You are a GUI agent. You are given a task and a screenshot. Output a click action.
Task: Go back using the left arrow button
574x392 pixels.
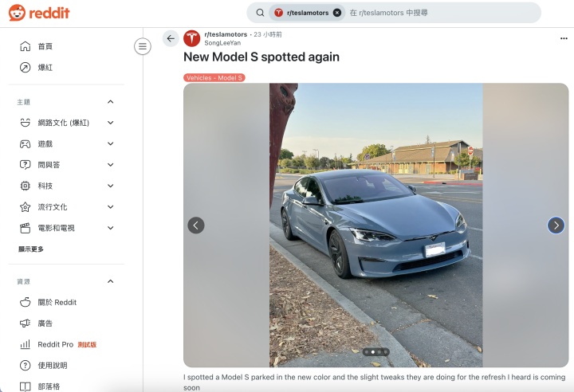click(x=171, y=38)
